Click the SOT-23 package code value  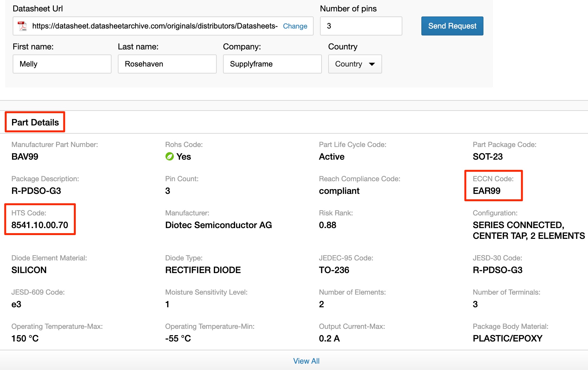point(488,156)
